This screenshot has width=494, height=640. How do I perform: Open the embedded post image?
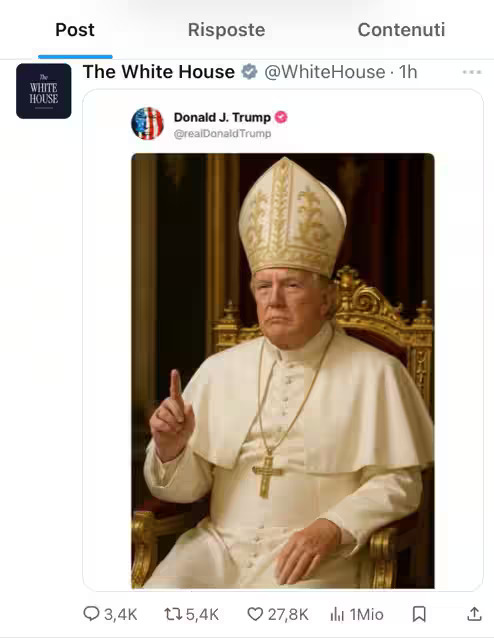(283, 371)
